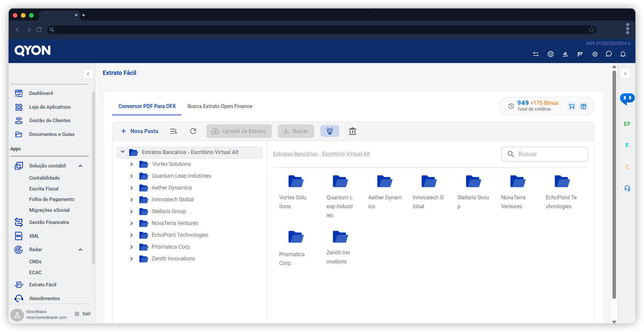644x332 pixels.
Task: Collapse the Extratos Bancários root folder
Action: (123, 152)
